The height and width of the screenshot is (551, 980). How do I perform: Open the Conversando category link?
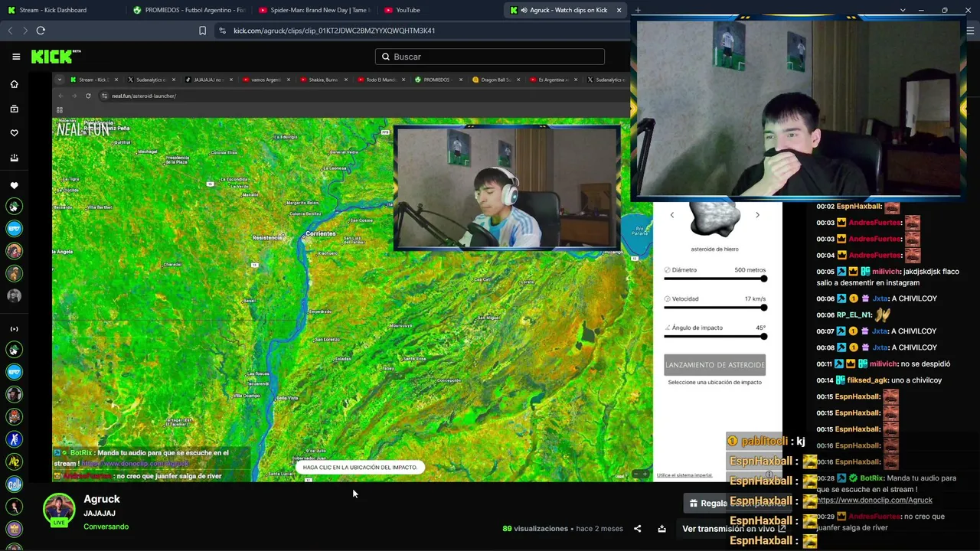[106, 527]
